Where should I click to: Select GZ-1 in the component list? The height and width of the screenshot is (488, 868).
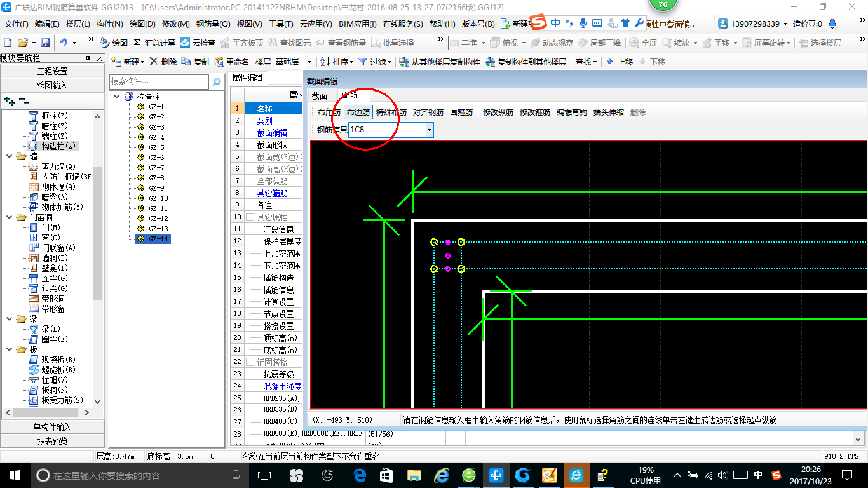[x=156, y=107]
